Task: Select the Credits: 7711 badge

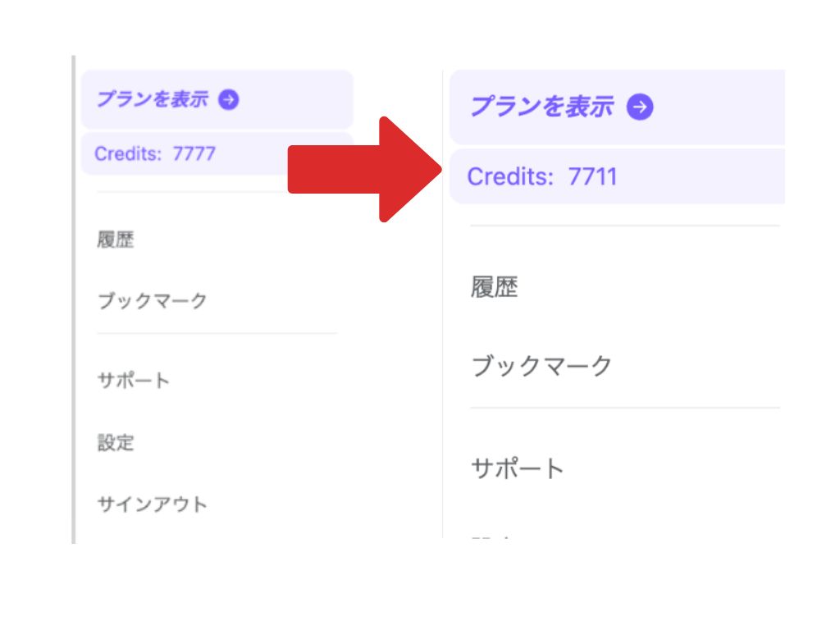Action: click(x=617, y=176)
